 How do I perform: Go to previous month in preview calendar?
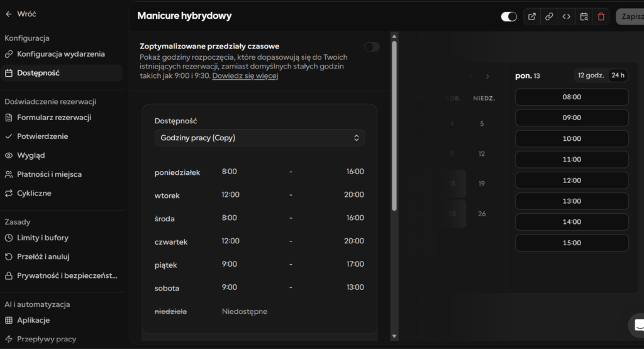(470, 76)
